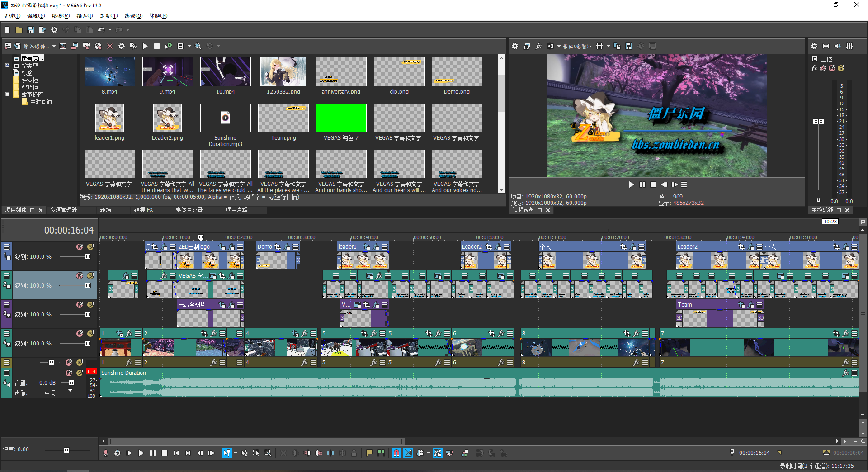Open the Project Media views dropdown arrow
This screenshot has height=472, width=868.
pos(189,46)
